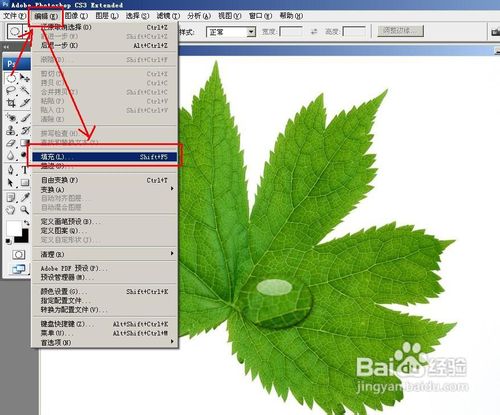
Task: Choose 预设管理器 (M) menu item
Action: point(105,277)
